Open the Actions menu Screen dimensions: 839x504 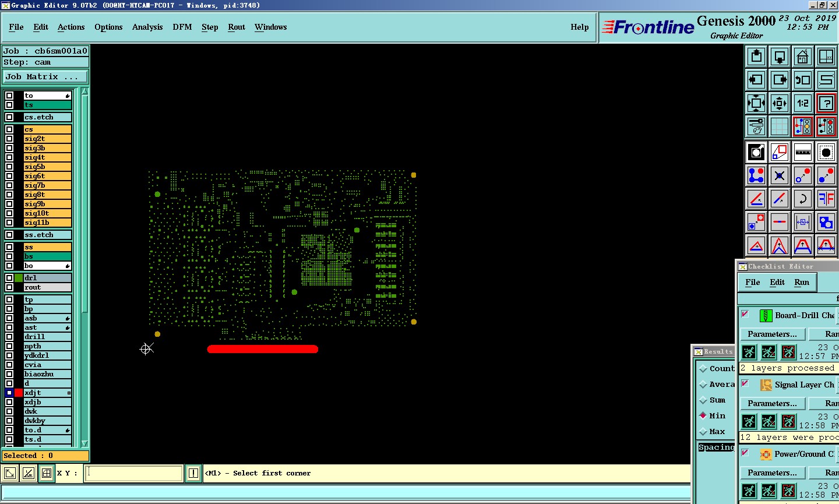71,27
